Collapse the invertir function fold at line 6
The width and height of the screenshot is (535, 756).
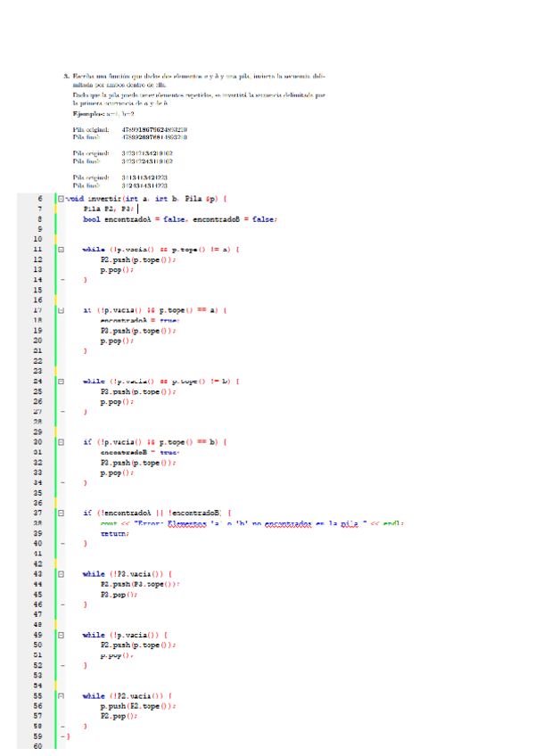click(x=60, y=198)
